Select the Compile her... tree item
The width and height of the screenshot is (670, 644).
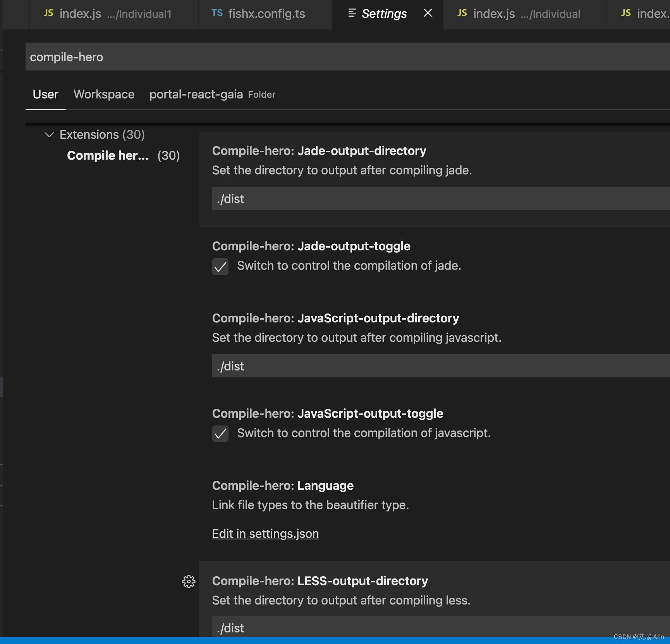tap(108, 155)
